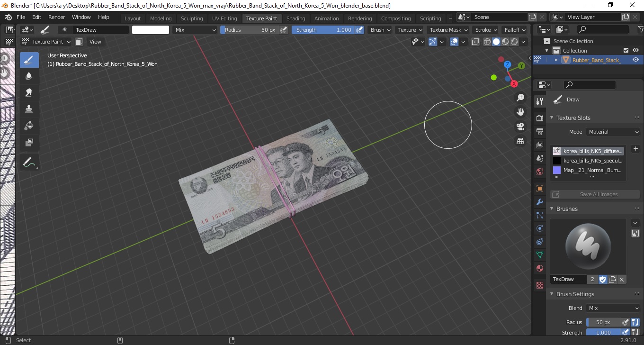Open the File menu
Viewport: 644px width, 345px height.
coord(21,17)
